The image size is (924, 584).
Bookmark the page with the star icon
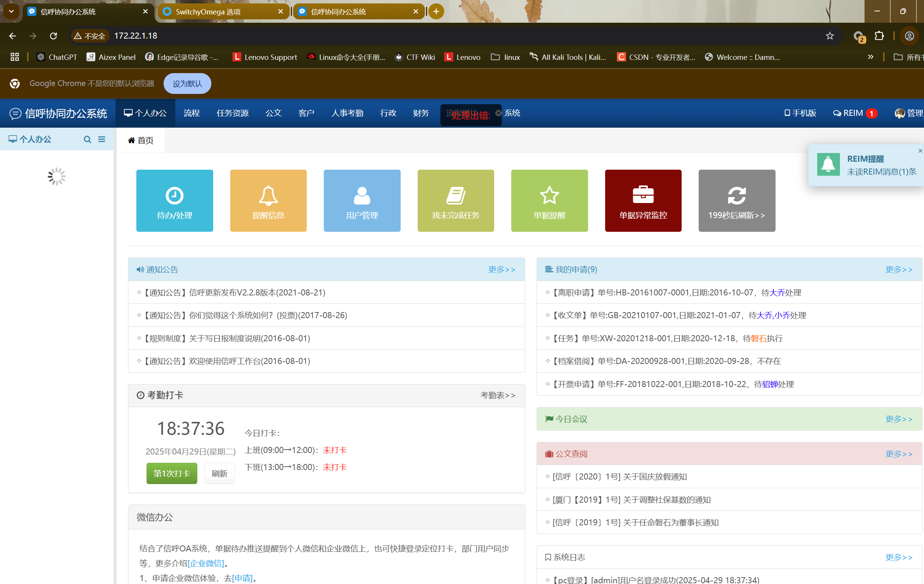[830, 36]
